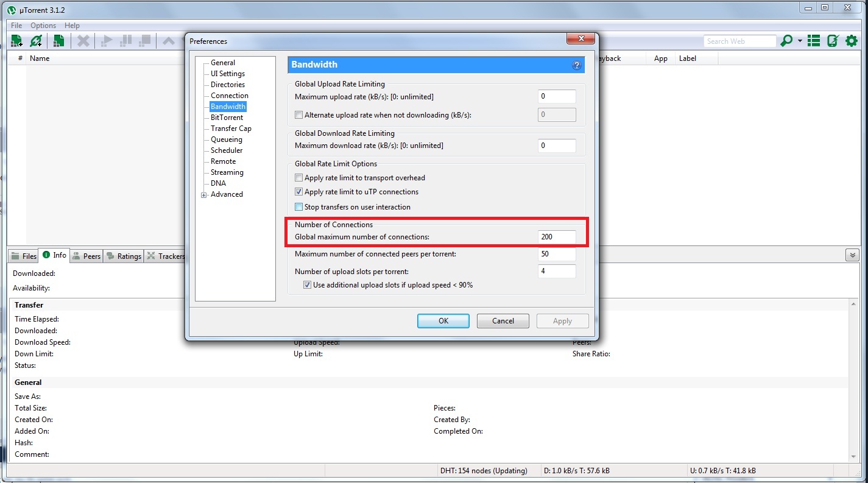The image size is (868, 483).
Task: Click scroll down arrow in Info panel
Action: click(853, 457)
